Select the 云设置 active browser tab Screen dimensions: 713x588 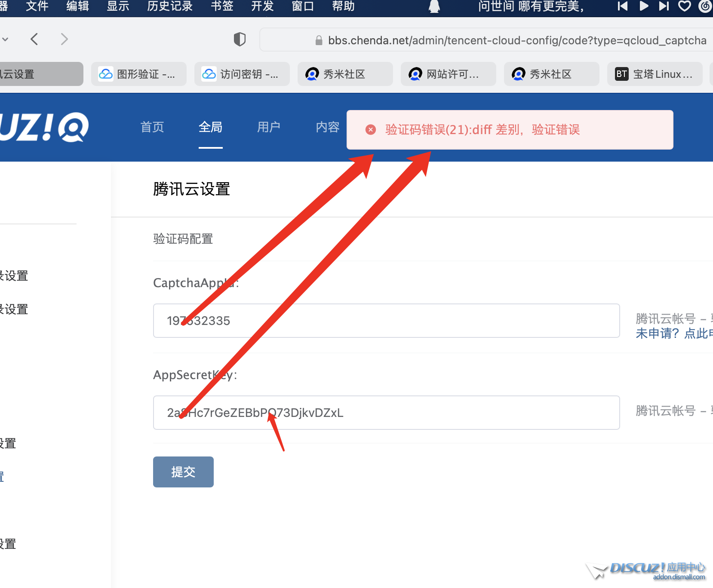pos(41,74)
